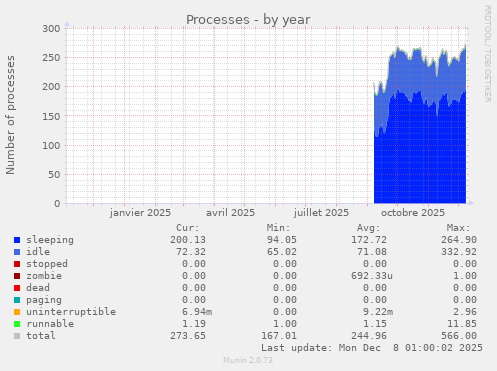Click the 'Cur:' column header

coord(188,228)
